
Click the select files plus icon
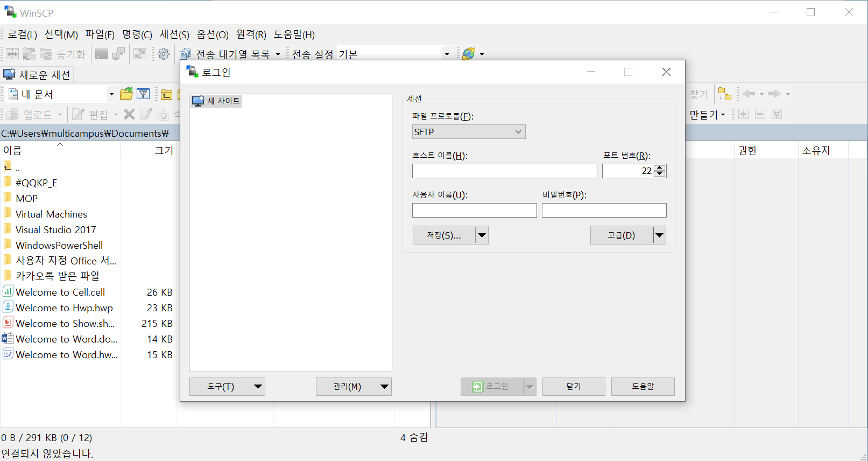click(743, 114)
